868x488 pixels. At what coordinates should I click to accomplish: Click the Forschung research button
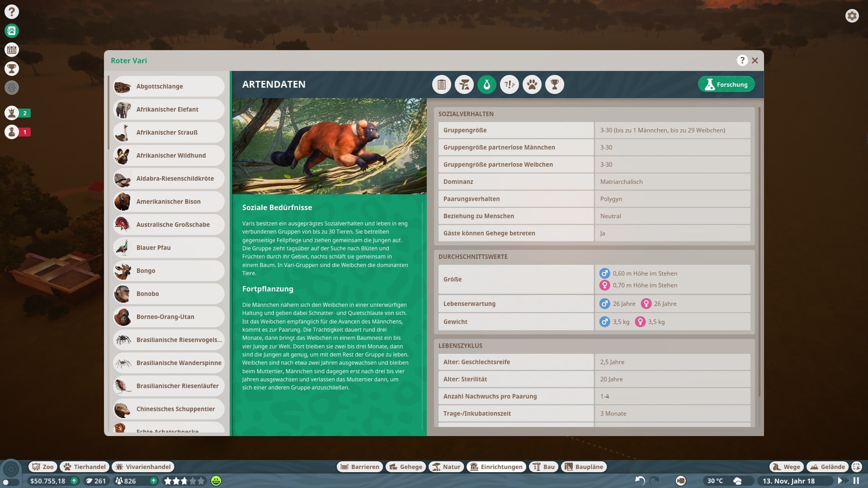[726, 84]
